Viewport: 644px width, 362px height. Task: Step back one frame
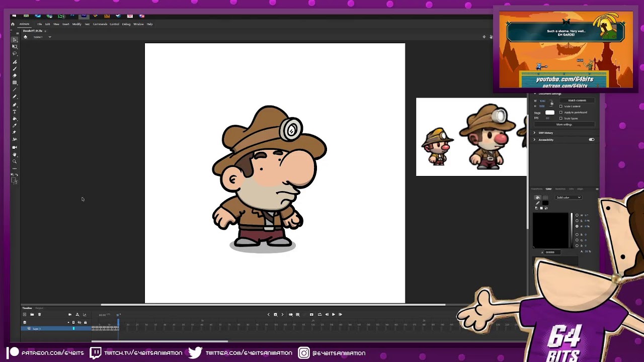pyautogui.click(x=327, y=315)
